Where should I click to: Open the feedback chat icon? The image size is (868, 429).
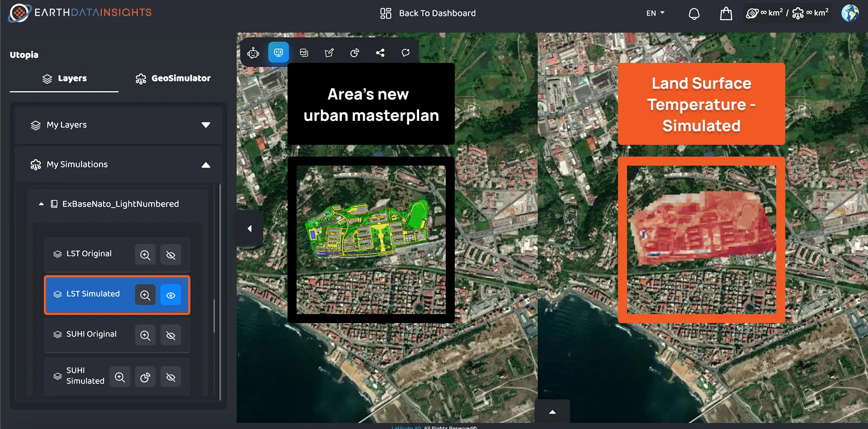pos(406,52)
